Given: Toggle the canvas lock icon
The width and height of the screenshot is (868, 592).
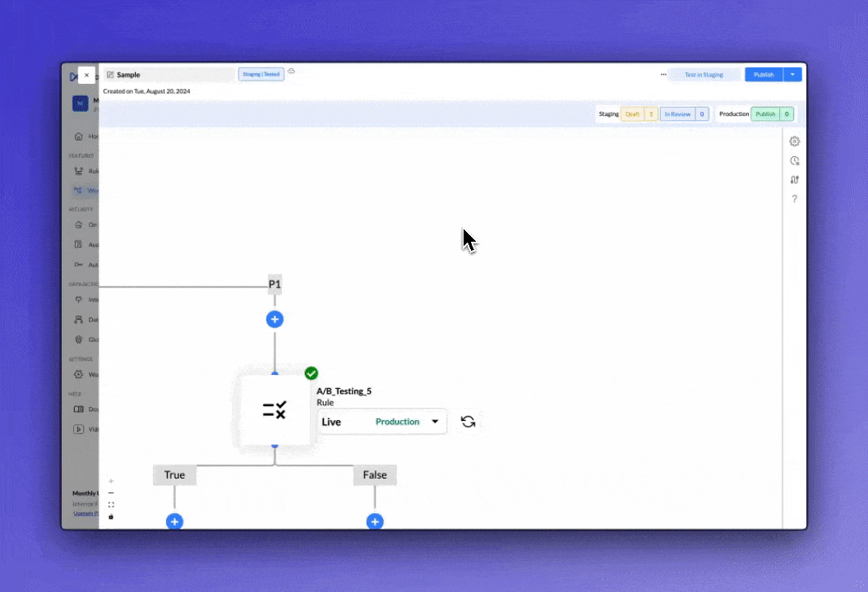Looking at the screenshot, I should (x=111, y=516).
